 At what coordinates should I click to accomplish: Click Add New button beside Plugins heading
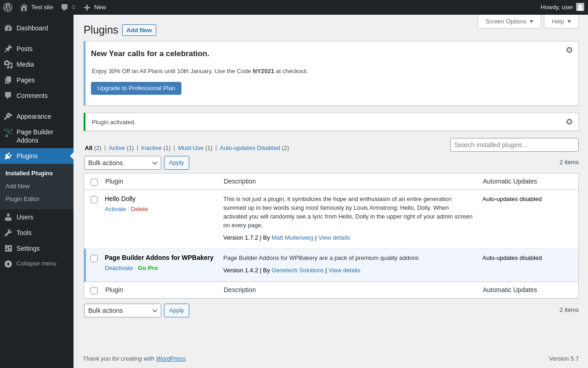click(139, 30)
